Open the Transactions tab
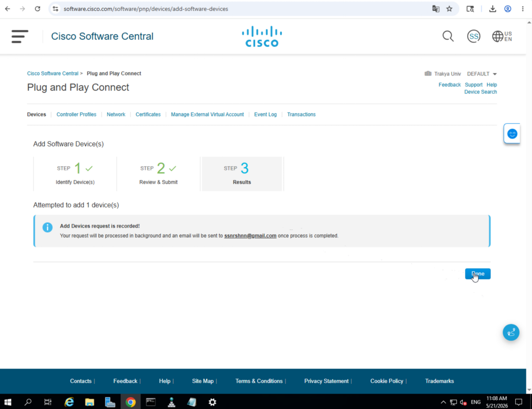The height and width of the screenshot is (409, 532). pyautogui.click(x=301, y=114)
